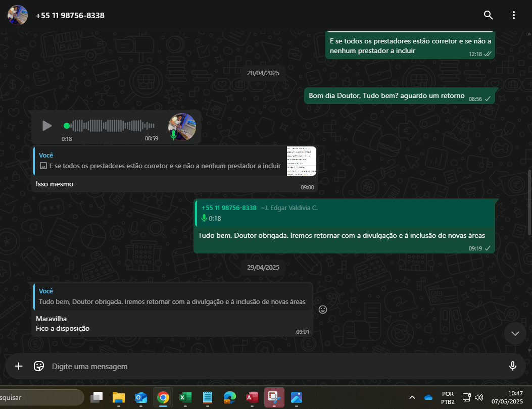This screenshot has width=532, height=409.
Task: Toggle the volume speaker icon in tray
Action: (x=479, y=397)
